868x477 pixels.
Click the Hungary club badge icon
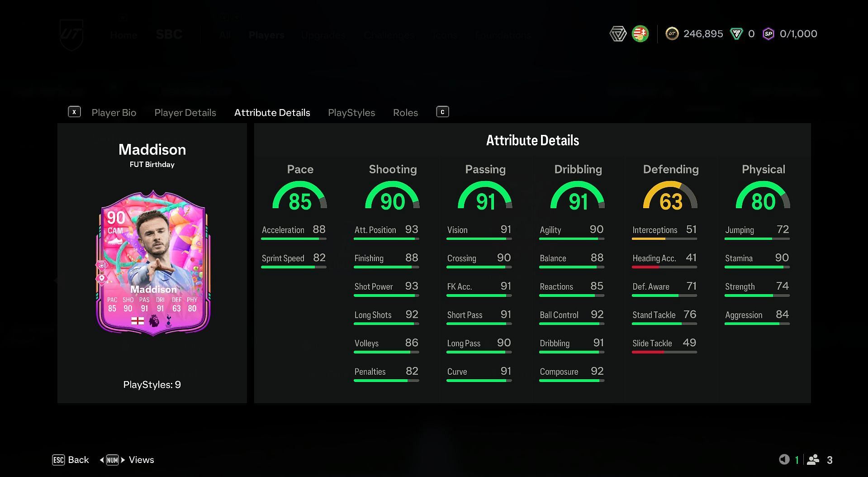640,34
